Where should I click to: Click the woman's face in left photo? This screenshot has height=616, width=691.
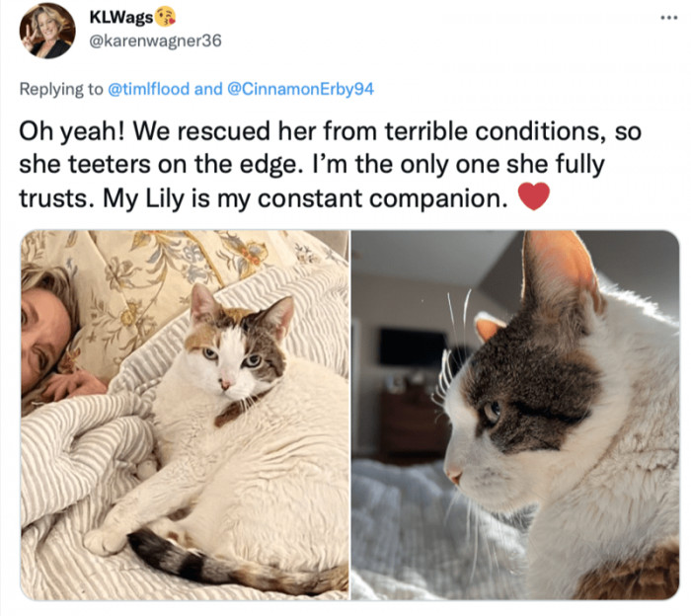[x=44, y=340]
